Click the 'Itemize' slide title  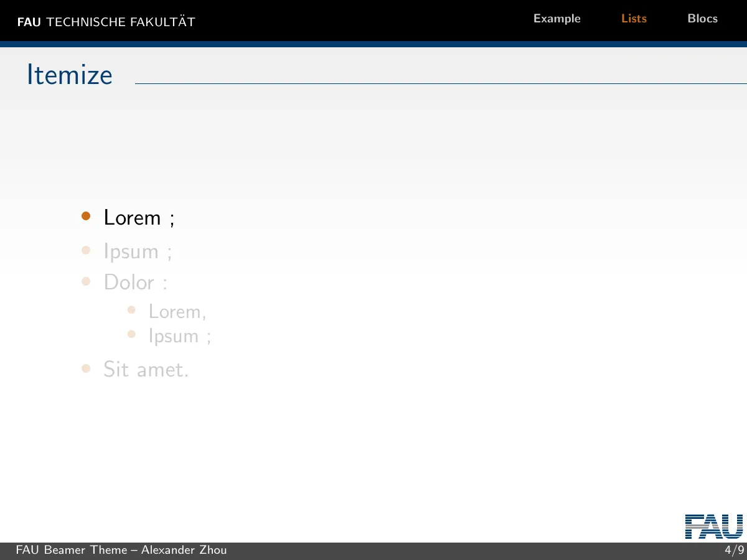[70, 75]
